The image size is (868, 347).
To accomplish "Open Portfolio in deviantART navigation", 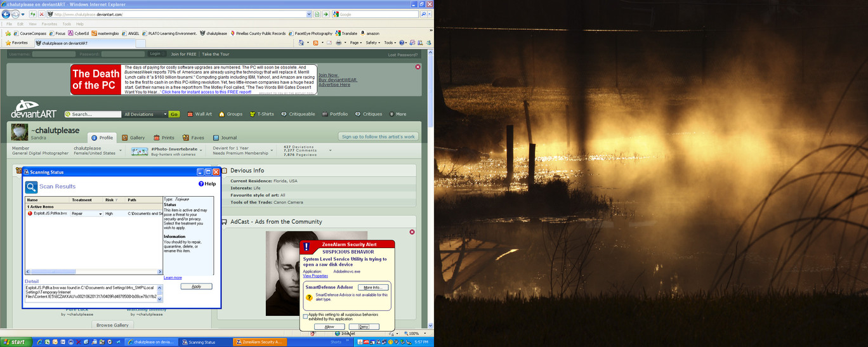I will [334, 114].
